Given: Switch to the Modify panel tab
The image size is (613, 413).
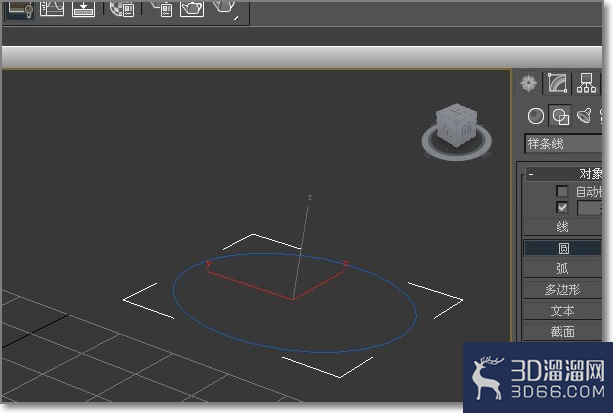Looking at the screenshot, I should click(x=557, y=83).
